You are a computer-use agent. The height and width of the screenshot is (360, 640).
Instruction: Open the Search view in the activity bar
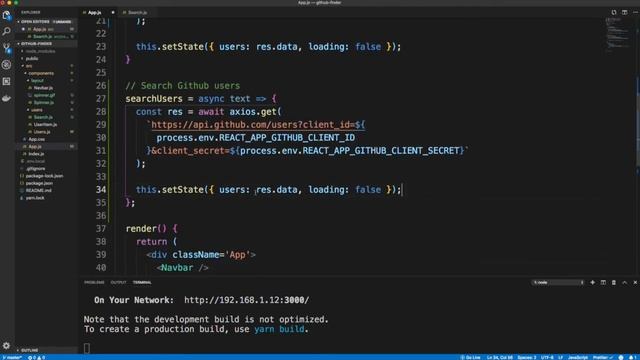(x=7, y=31)
